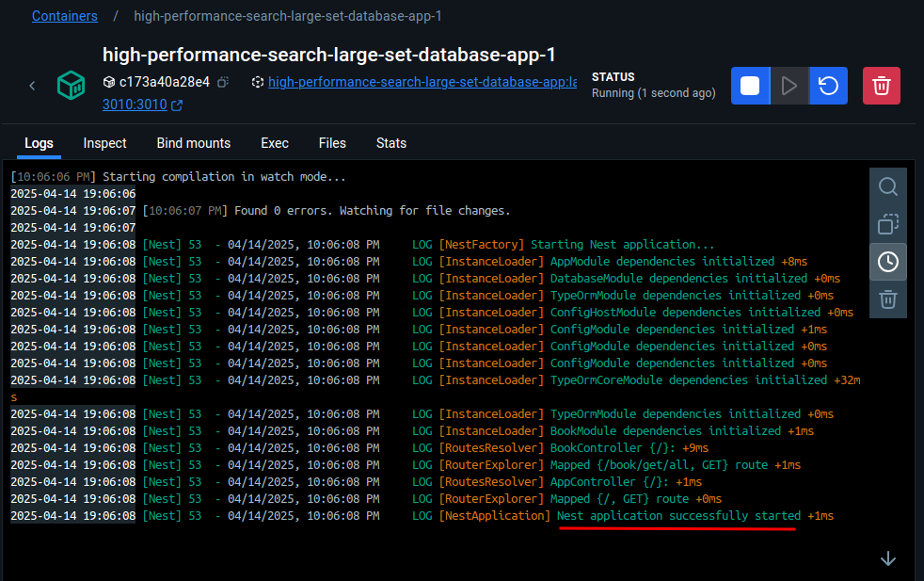Navigate to Containers breadcrumb link
Screen dimensions: 924x581
pyautogui.click(x=65, y=16)
